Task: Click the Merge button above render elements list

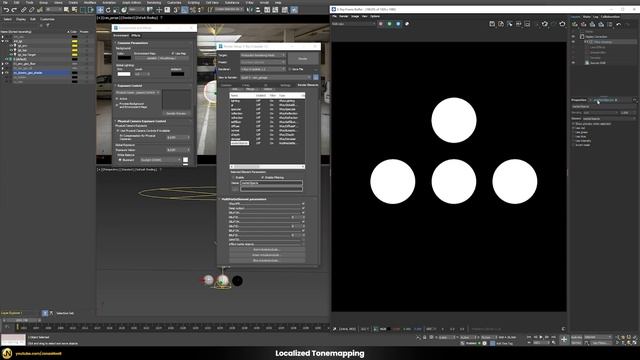Action: 251,89
